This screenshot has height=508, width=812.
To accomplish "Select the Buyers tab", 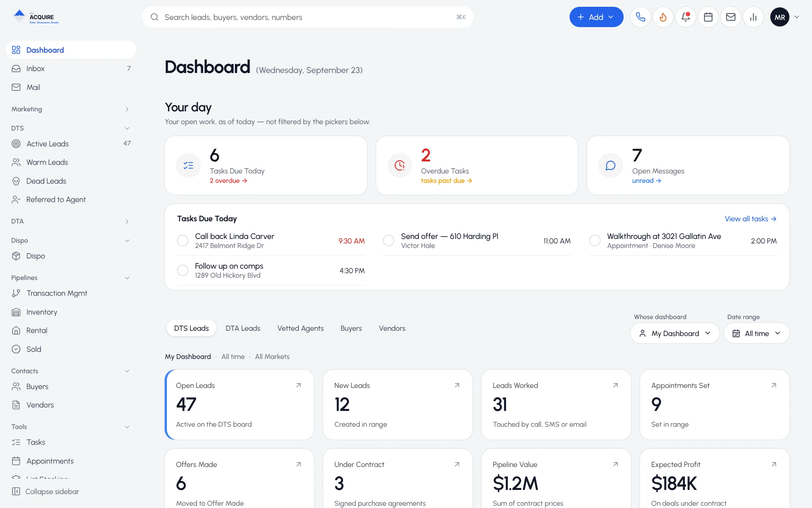I will coord(351,328).
